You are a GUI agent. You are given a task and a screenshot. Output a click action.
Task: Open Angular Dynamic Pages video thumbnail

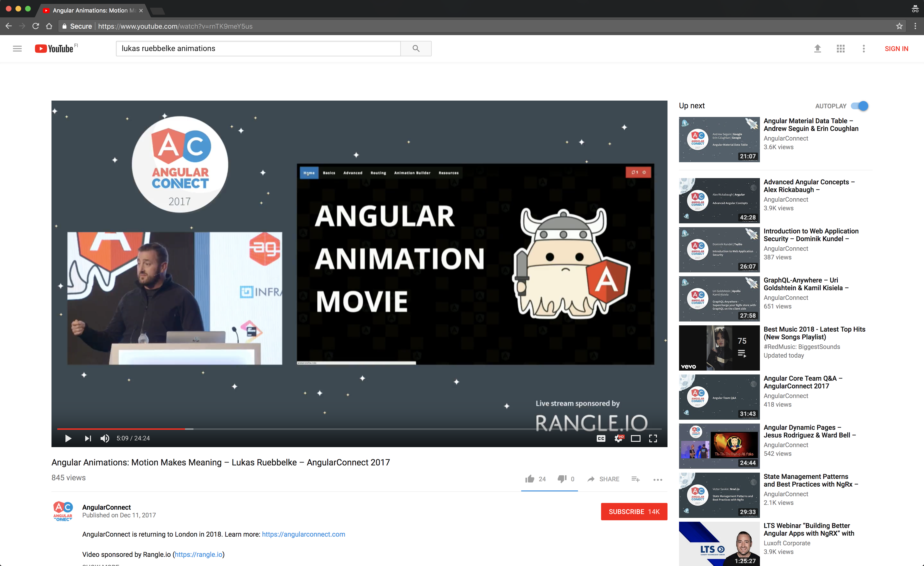coord(719,446)
